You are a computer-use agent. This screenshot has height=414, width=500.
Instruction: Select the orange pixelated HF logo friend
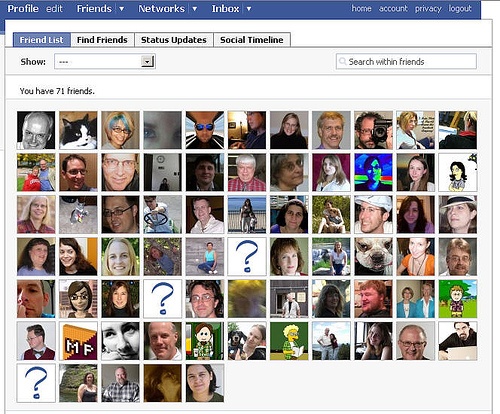pos(78,341)
